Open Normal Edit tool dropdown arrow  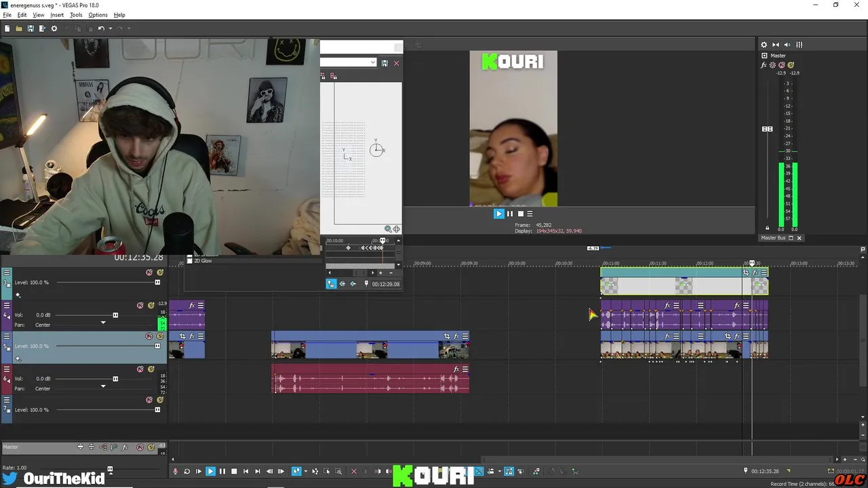click(305, 471)
